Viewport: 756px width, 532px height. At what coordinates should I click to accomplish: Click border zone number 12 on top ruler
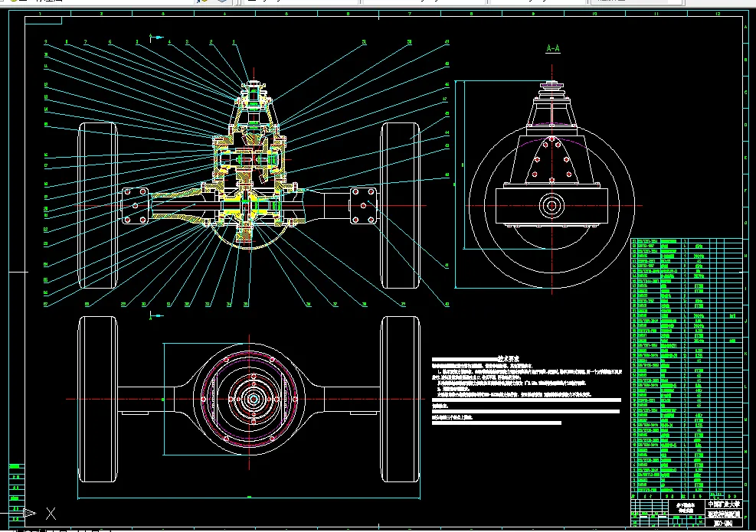718,14
